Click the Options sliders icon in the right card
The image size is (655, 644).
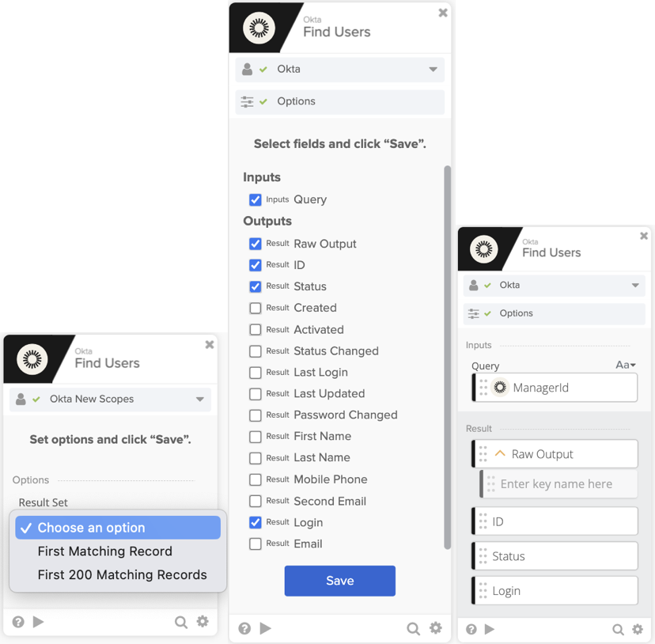[474, 313]
